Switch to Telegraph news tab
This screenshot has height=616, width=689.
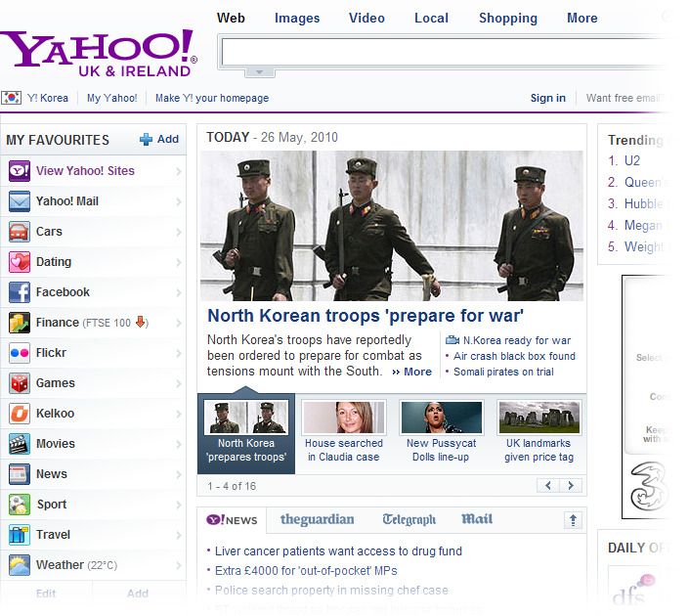[409, 519]
